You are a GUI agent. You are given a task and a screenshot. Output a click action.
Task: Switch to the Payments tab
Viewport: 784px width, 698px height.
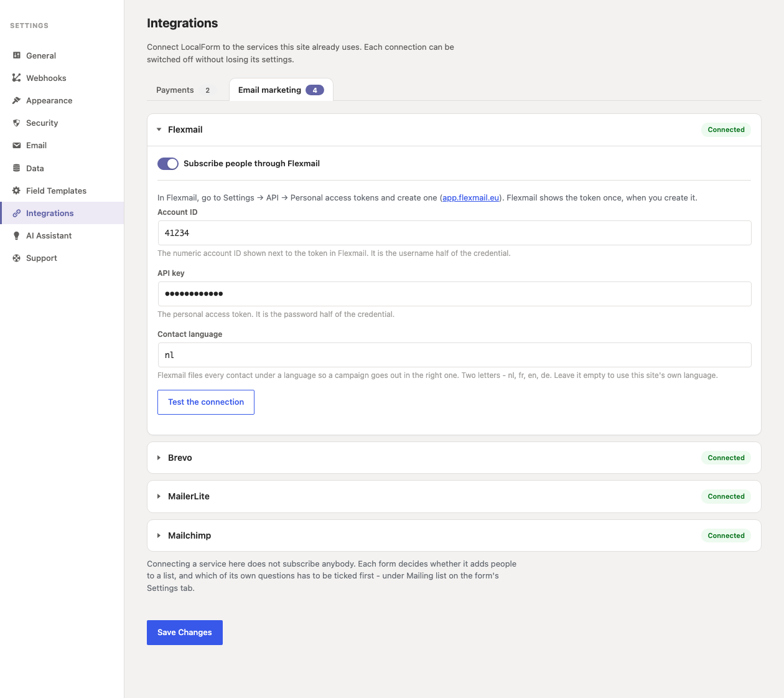[184, 90]
